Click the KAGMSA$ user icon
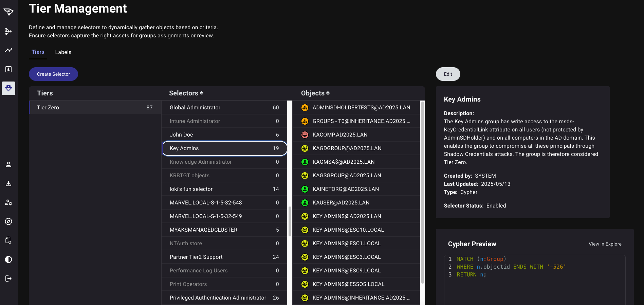 pos(305,162)
